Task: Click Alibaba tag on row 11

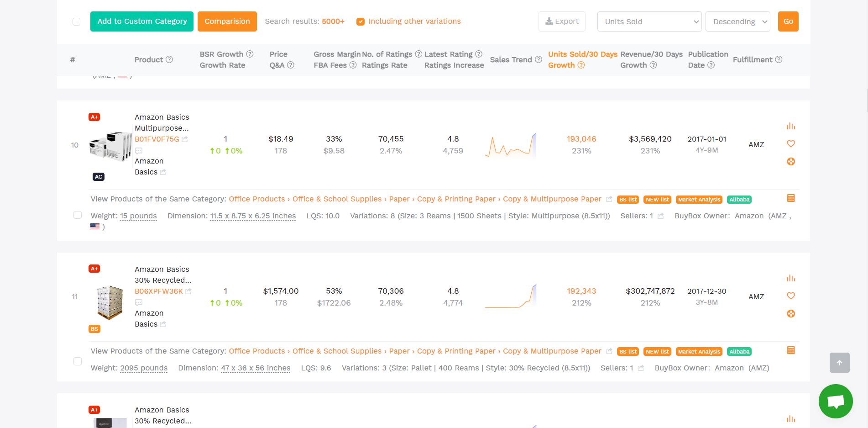Action: [739, 352]
